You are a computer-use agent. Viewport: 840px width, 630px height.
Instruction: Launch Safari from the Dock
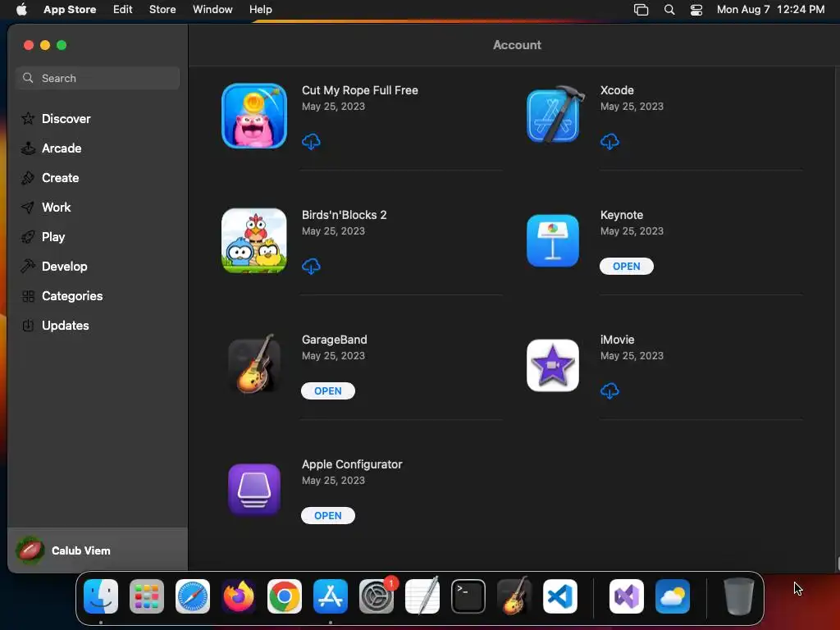tap(193, 596)
